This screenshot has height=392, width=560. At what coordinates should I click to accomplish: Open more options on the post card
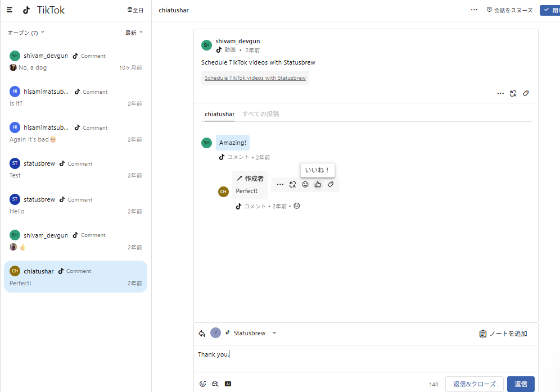tap(500, 93)
